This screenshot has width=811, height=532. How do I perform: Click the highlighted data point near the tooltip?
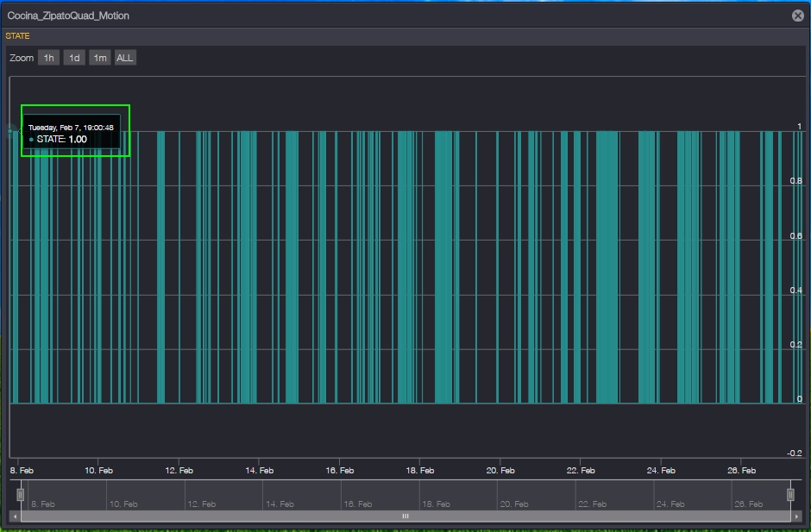10,131
